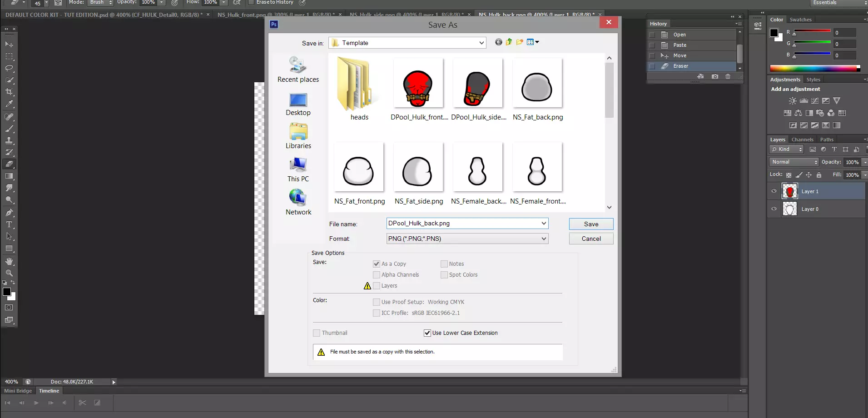The height and width of the screenshot is (418, 868).
Task: Choose the Type tool
Action: (9, 224)
